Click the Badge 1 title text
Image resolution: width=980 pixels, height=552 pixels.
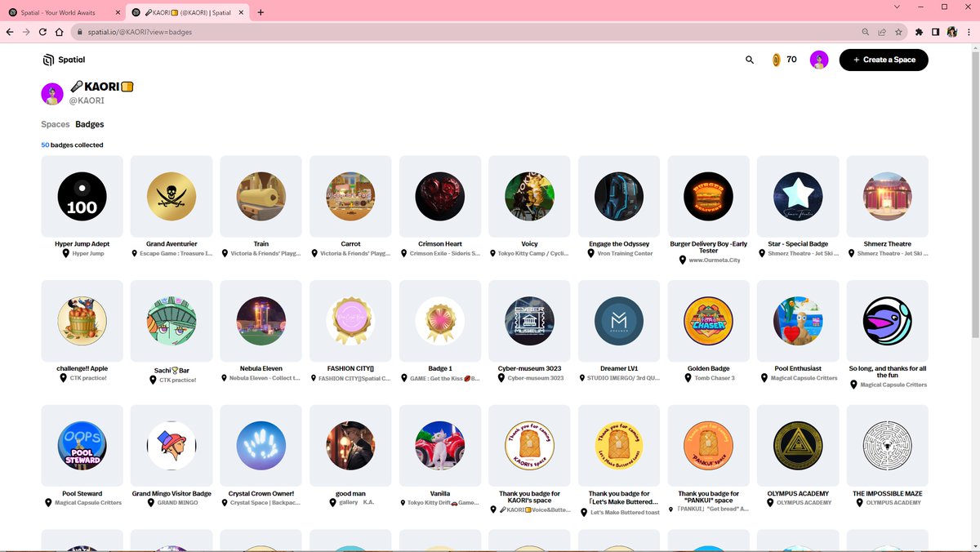(440, 368)
